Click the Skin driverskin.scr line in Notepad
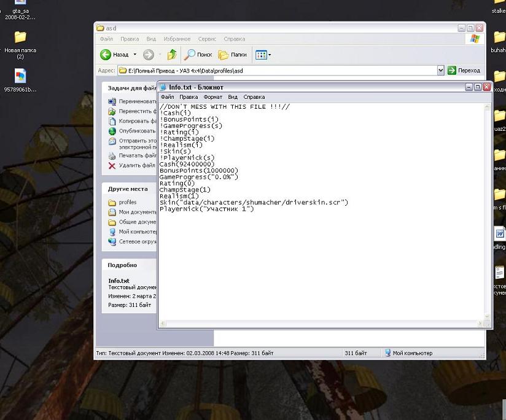506x420 pixels. pyautogui.click(x=254, y=202)
